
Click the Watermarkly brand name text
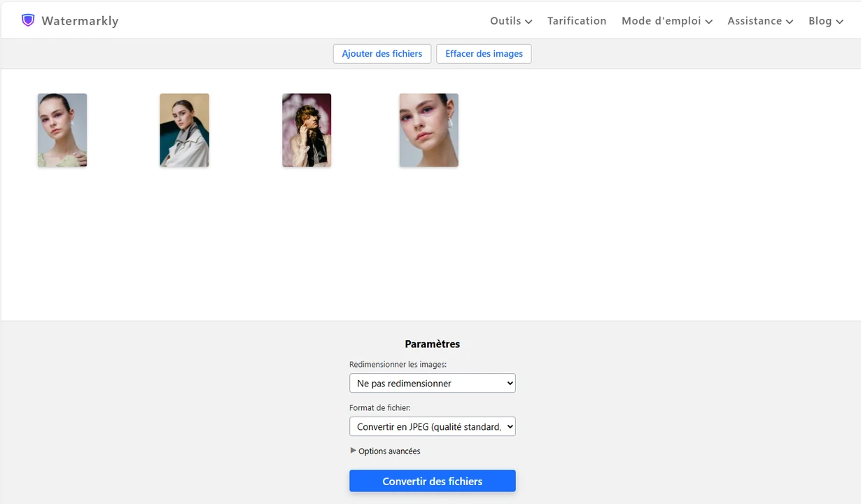[x=80, y=21]
